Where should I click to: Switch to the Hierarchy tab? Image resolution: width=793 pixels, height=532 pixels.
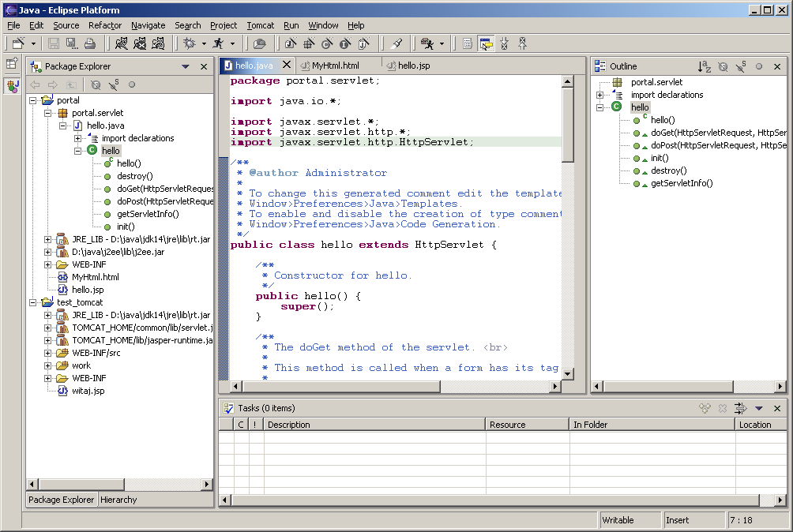pyautogui.click(x=118, y=500)
